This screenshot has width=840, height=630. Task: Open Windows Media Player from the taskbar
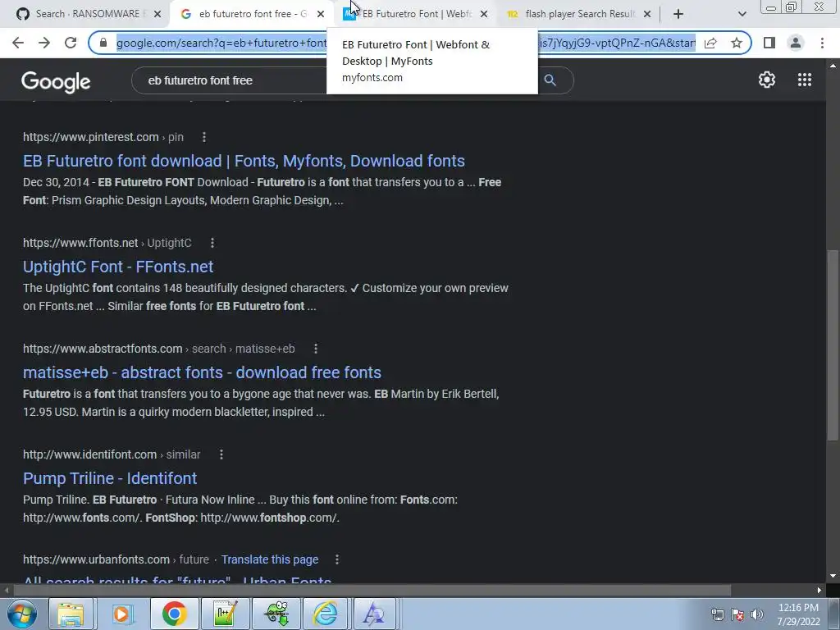122,614
